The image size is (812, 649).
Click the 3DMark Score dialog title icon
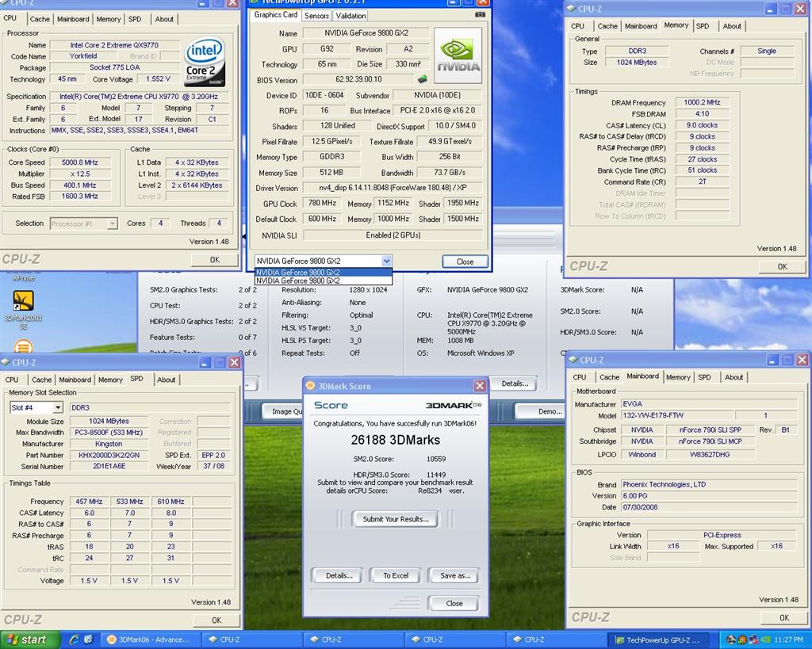pos(311,386)
